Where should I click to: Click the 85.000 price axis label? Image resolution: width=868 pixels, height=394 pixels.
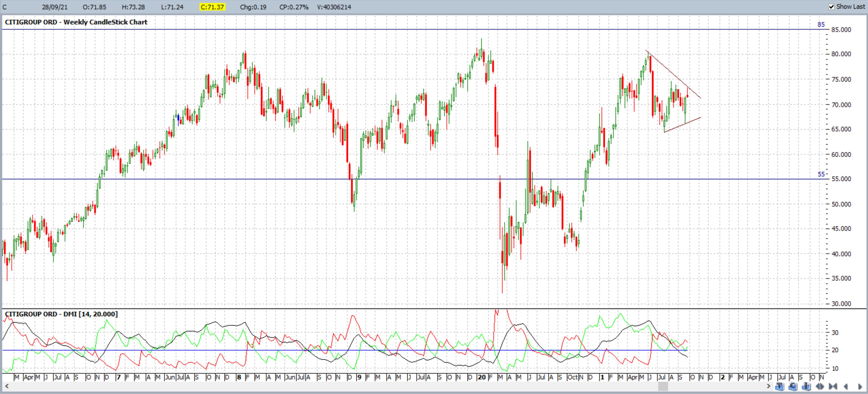point(841,30)
